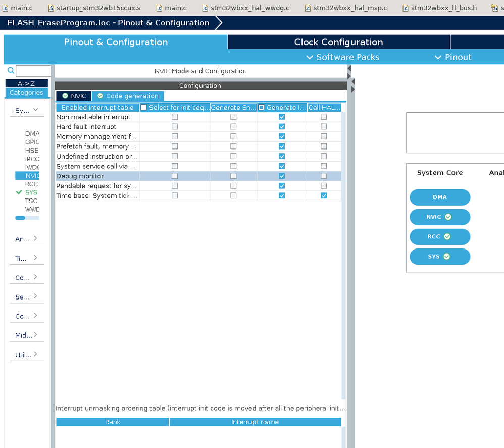Select TSC in the sidebar list
Screen dimensions: 504x448
pyautogui.click(x=31, y=201)
